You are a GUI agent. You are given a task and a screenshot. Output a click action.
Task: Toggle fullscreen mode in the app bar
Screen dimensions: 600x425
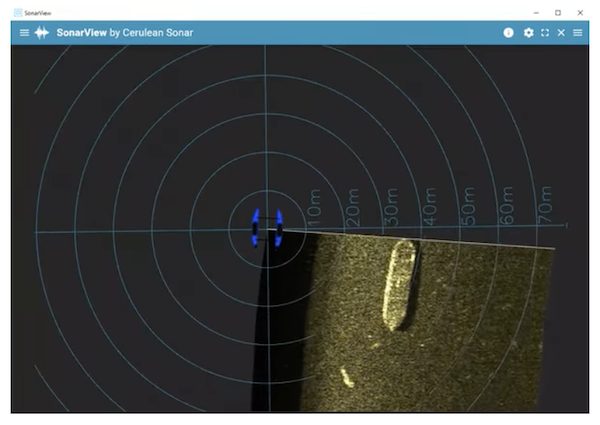coord(545,33)
